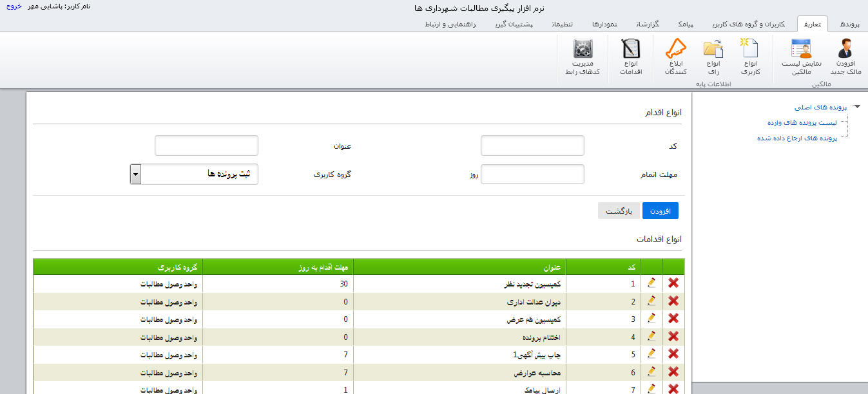The height and width of the screenshot is (394, 868).
Task: Switch to کاربران و گروه های کاربری tab
Action: click(749, 24)
